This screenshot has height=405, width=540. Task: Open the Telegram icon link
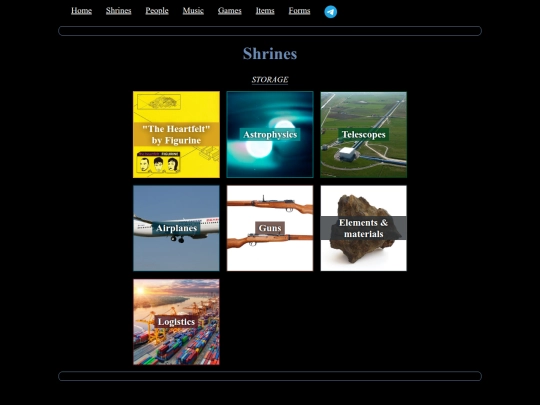(331, 12)
